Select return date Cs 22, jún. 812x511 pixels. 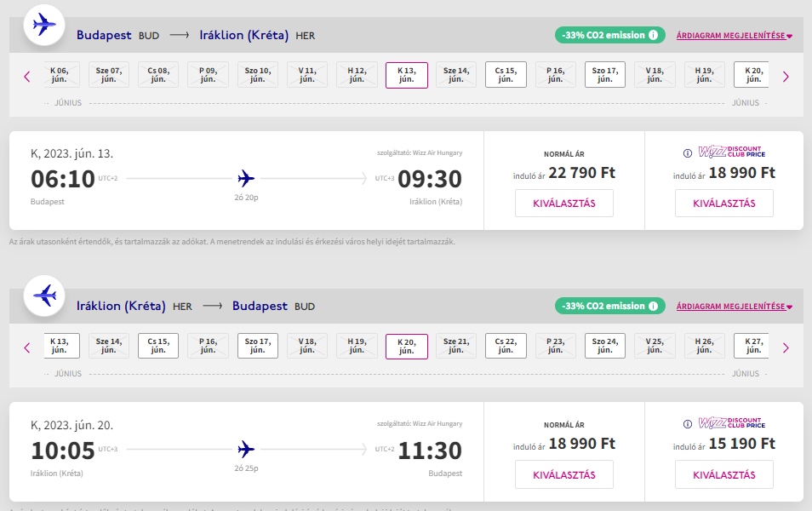coord(506,346)
